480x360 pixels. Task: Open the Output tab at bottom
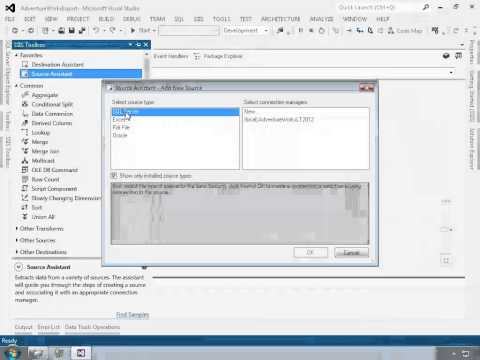tap(23, 327)
